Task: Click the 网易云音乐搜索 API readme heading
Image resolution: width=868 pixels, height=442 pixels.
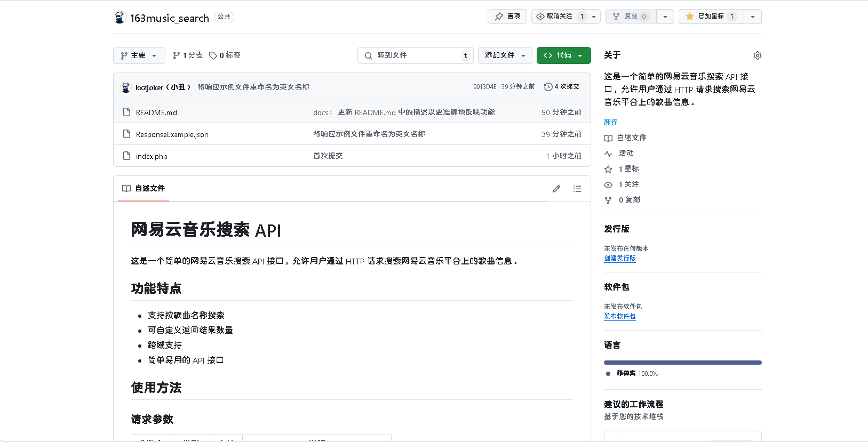Action: point(206,230)
